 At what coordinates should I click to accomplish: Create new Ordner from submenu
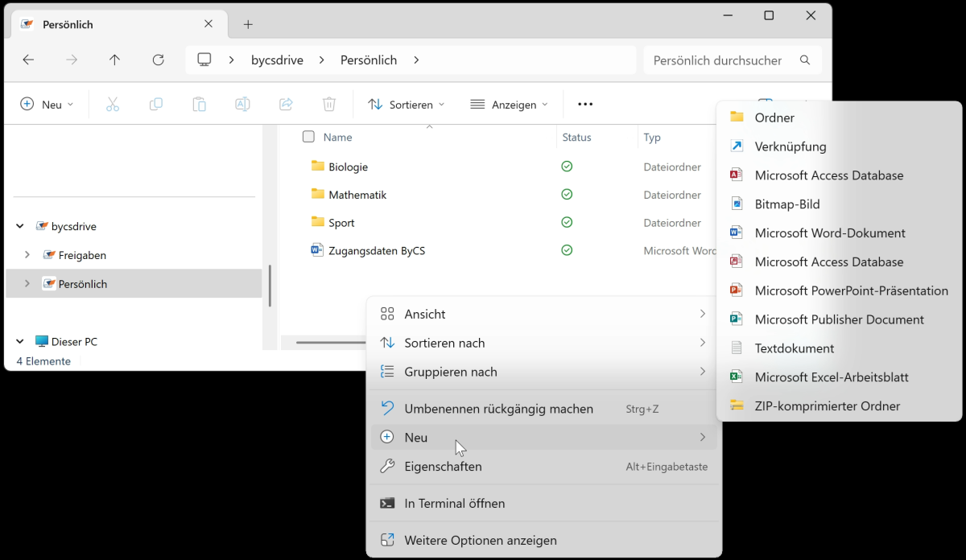click(x=774, y=117)
